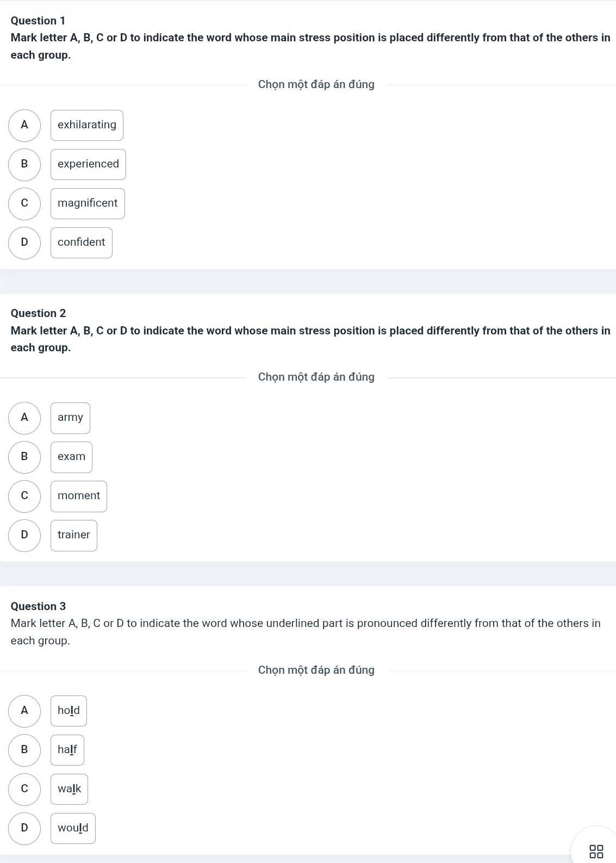Click the 'exhilarating' answer box
616x863 pixels.
[x=87, y=126]
